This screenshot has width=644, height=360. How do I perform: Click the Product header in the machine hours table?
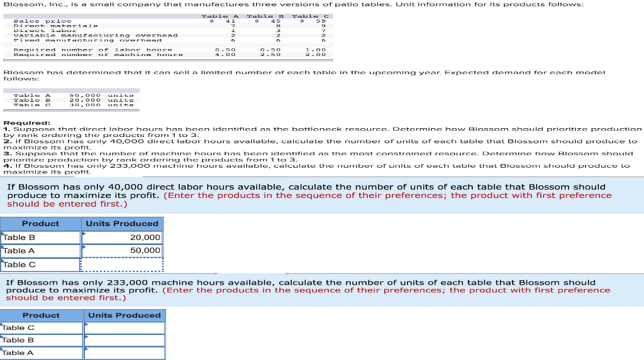click(x=42, y=315)
